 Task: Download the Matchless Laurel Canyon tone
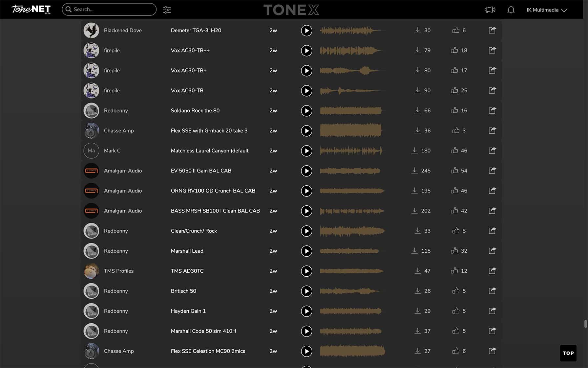[414, 150]
